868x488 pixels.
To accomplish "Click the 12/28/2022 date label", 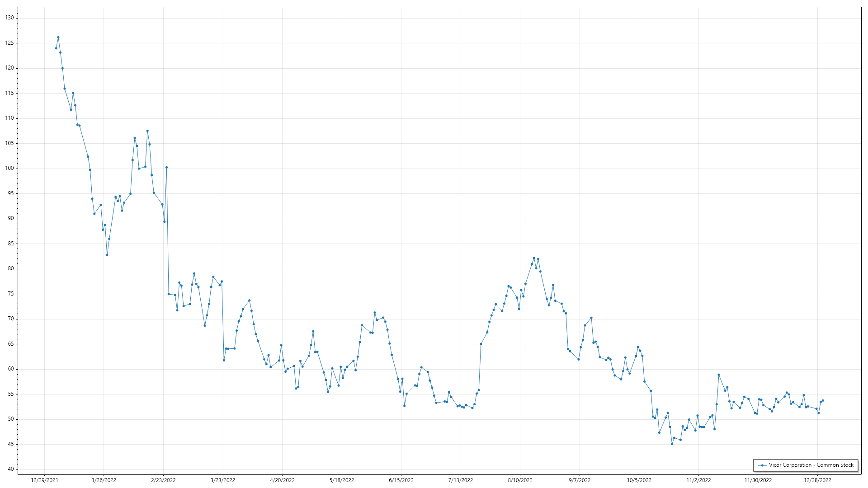I will pyautogui.click(x=817, y=480).
